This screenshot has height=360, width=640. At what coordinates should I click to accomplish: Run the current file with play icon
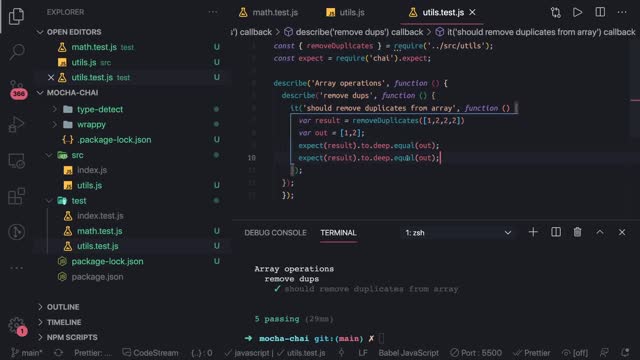pos(578,12)
